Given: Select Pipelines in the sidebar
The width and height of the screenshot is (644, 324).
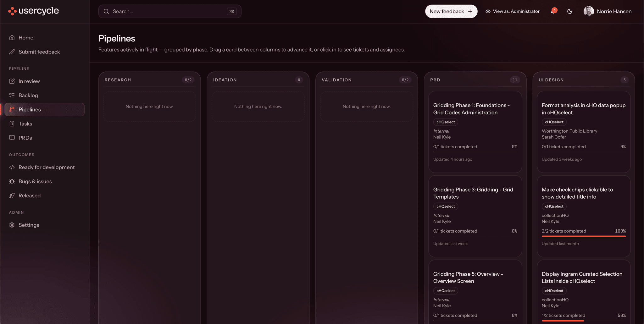Looking at the screenshot, I should (45, 110).
